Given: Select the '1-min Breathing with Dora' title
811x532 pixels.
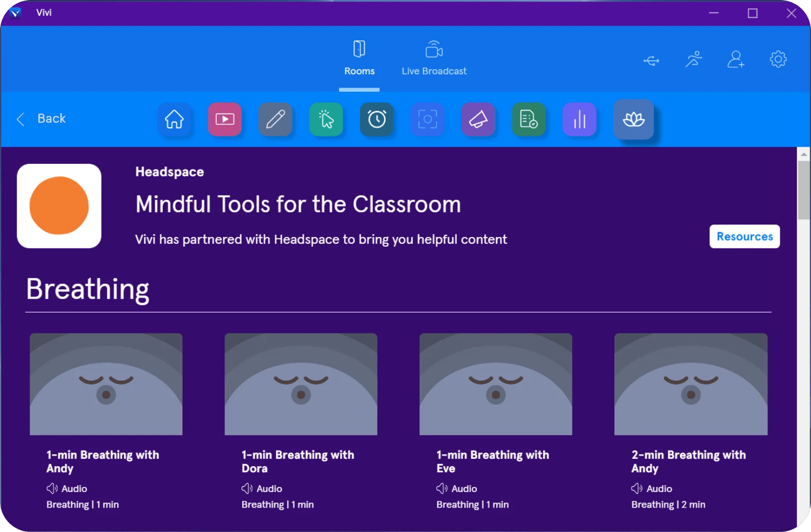Looking at the screenshot, I should click(298, 461).
